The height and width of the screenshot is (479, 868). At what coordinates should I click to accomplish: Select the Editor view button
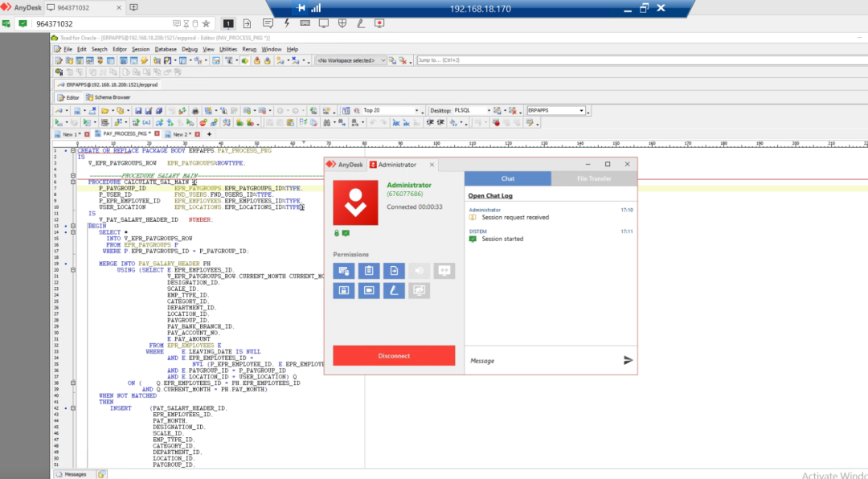click(x=68, y=97)
